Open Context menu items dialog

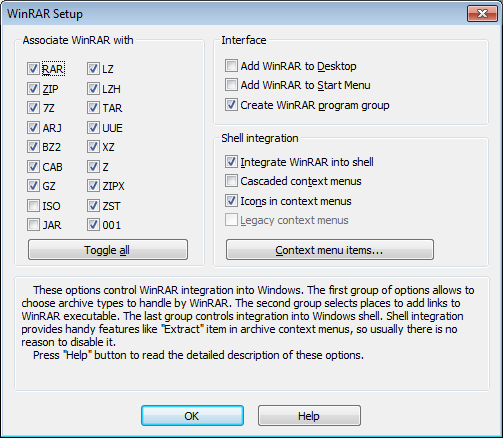330,249
